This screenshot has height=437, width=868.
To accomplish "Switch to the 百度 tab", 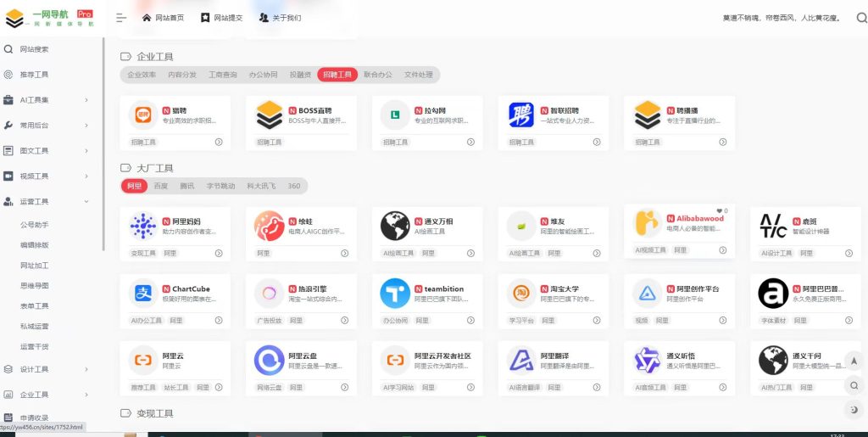I will tap(160, 186).
